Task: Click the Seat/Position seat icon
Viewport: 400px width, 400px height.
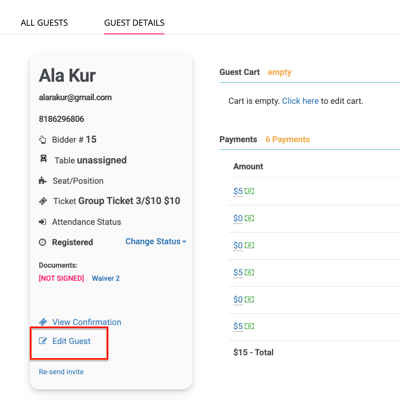Action: point(42,181)
